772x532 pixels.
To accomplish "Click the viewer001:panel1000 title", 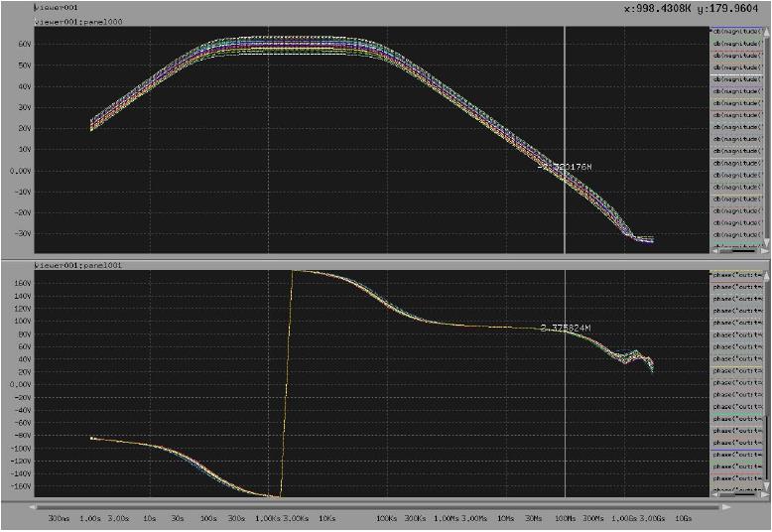I will tap(78, 22).
